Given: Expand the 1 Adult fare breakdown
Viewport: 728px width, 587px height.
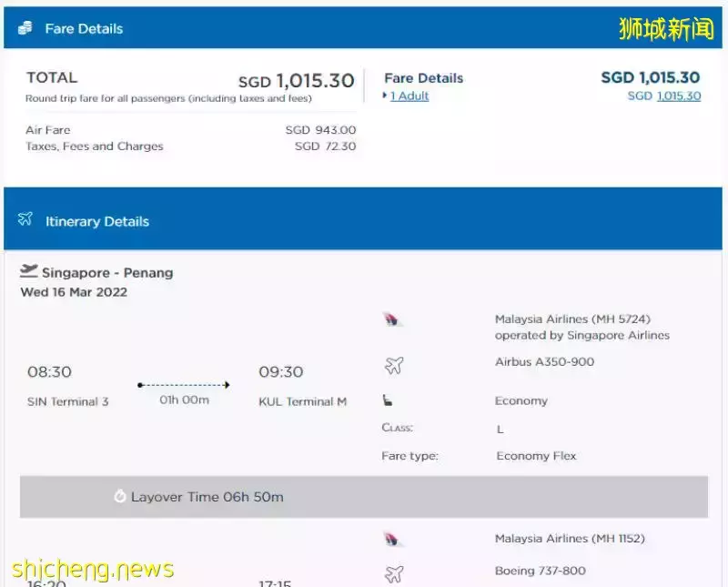Looking at the screenshot, I should tap(409, 96).
